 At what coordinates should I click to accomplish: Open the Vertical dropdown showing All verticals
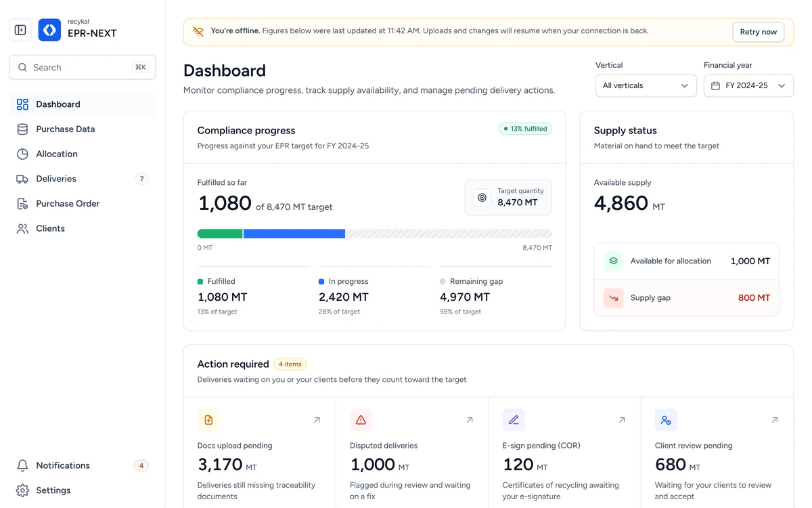[x=646, y=86]
